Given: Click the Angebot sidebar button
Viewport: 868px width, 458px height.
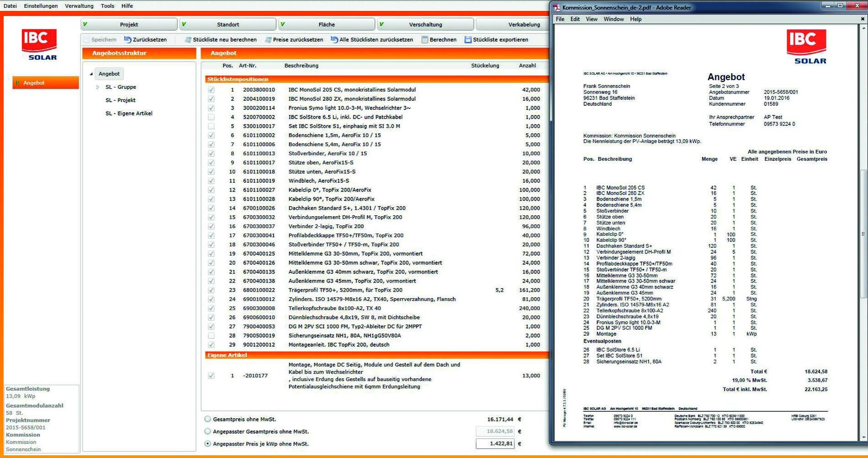Looking at the screenshot, I should tap(45, 83).
